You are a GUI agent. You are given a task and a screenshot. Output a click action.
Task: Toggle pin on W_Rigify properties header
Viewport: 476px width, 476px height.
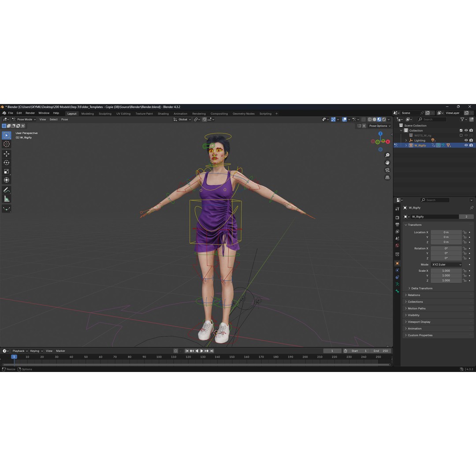point(472,208)
